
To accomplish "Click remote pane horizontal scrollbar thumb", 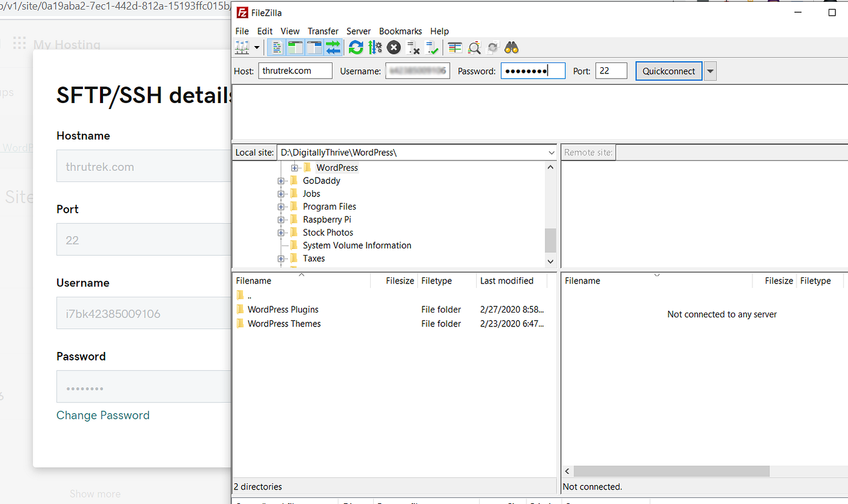I will tap(672, 471).
